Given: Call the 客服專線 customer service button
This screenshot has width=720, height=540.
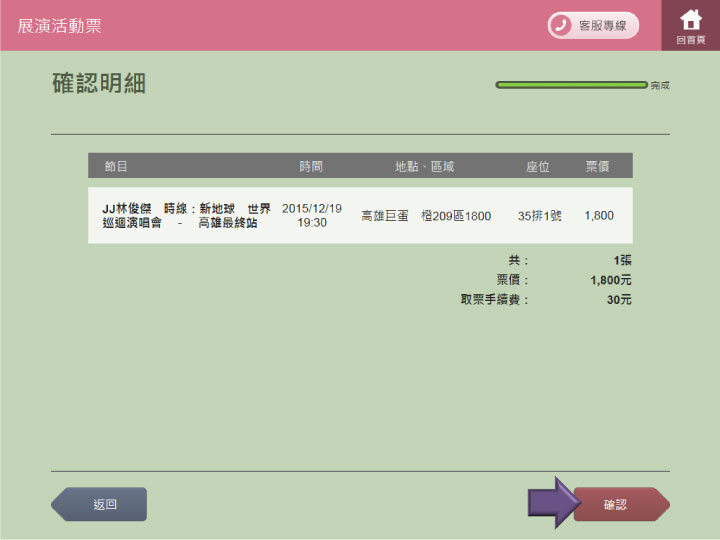Looking at the screenshot, I should coord(593,25).
